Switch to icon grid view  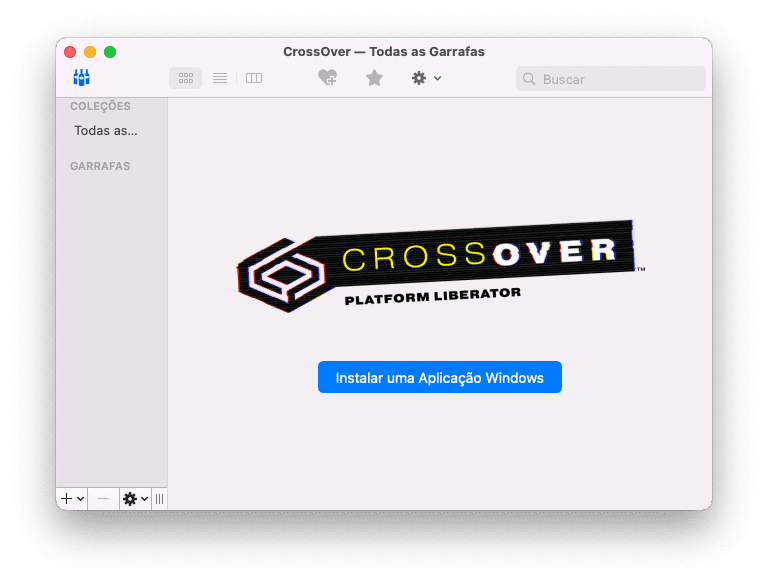click(x=186, y=78)
